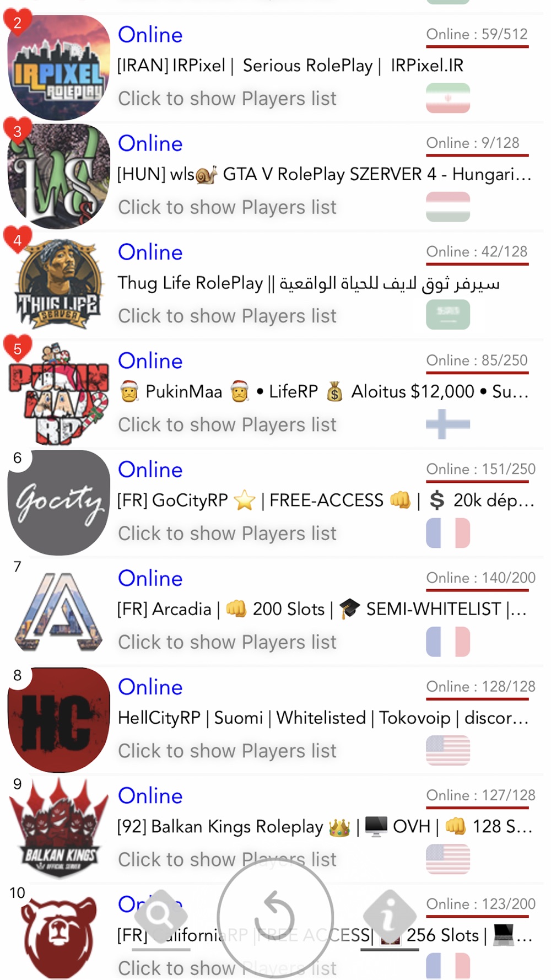The width and height of the screenshot is (551, 980).
Task: Toggle favorite heart on Thug Life server
Action: point(18,240)
